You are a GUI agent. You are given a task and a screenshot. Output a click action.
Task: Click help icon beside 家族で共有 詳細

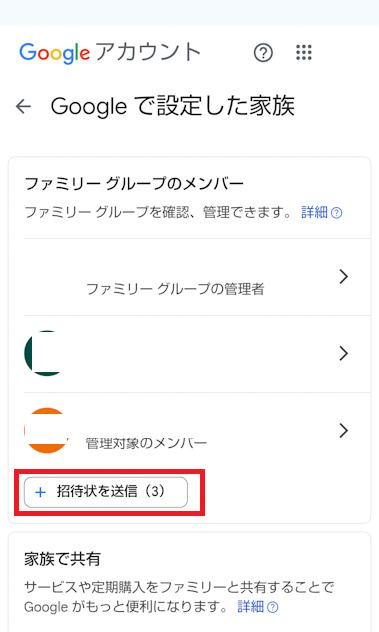pos(273,607)
